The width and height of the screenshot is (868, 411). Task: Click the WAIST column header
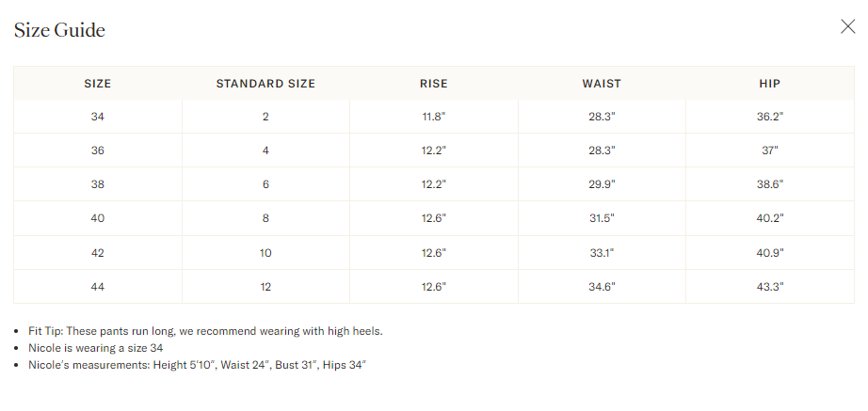click(x=602, y=84)
